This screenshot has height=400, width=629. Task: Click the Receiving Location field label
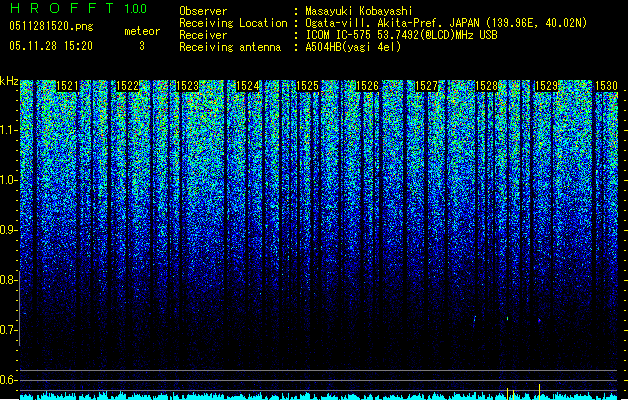point(233,23)
